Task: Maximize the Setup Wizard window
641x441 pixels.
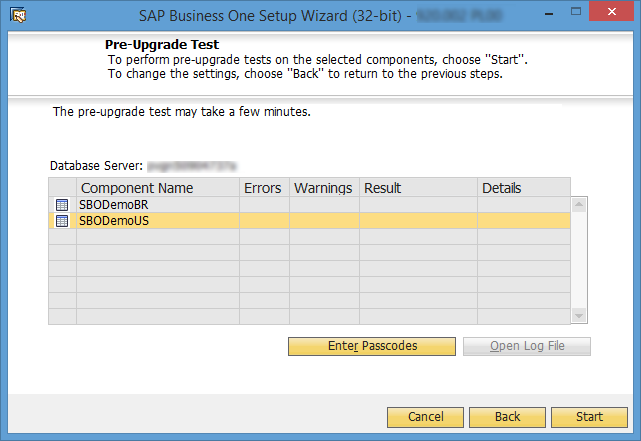Action: coord(576,12)
